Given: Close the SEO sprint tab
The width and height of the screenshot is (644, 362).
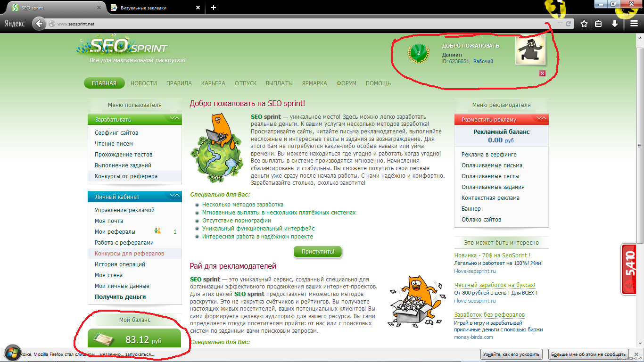Looking at the screenshot, I should tap(99, 8).
